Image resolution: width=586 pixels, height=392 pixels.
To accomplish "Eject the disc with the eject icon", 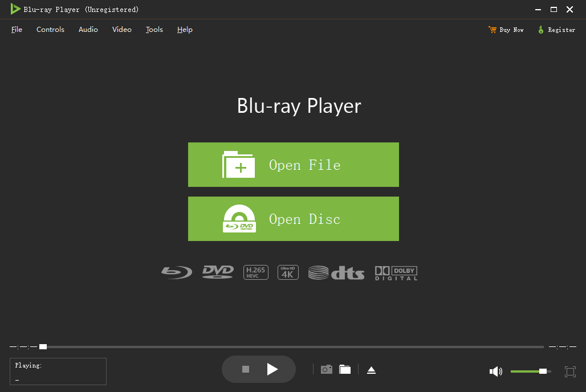I will pos(371,370).
